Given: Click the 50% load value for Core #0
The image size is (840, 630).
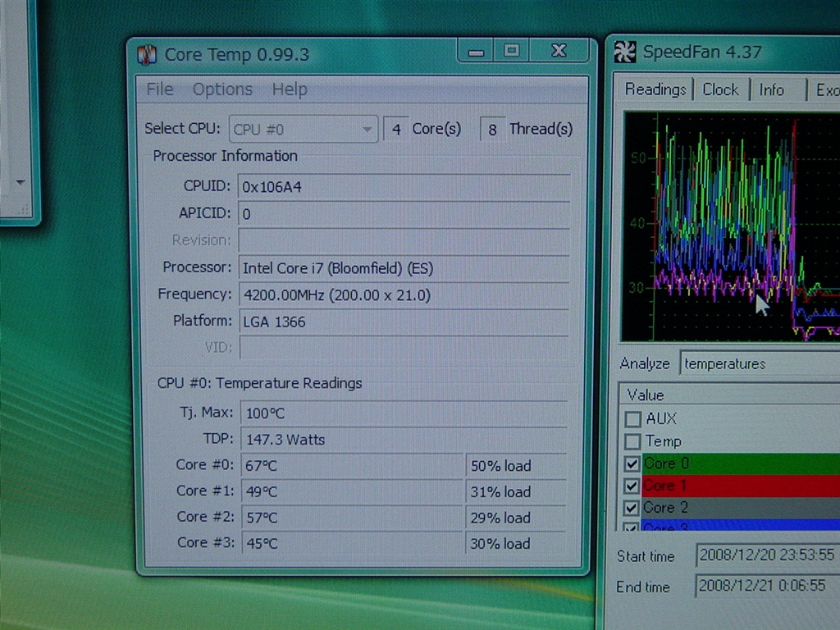Looking at the screenshot, I should 517,466.
